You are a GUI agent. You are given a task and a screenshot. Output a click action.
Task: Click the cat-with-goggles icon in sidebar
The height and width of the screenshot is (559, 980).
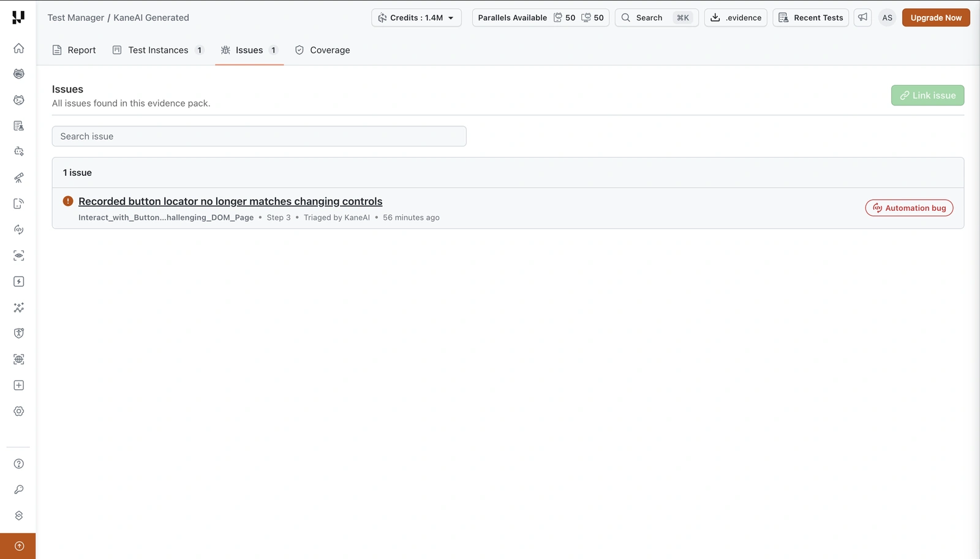click(x=19, y=74)
